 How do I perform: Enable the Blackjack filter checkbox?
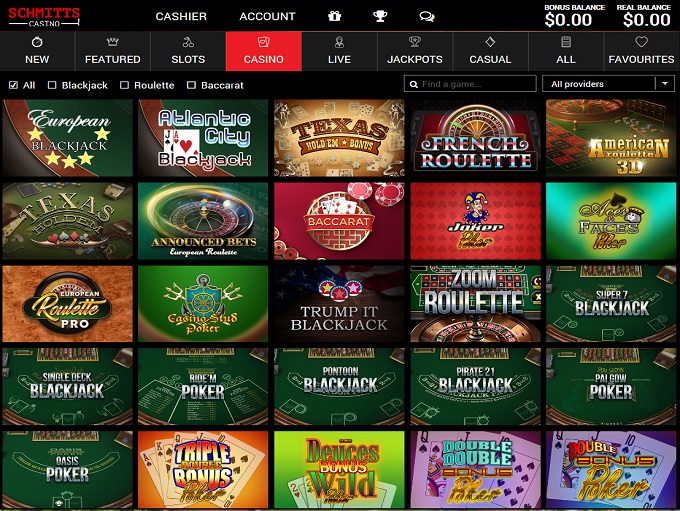[x=52, y=85]
